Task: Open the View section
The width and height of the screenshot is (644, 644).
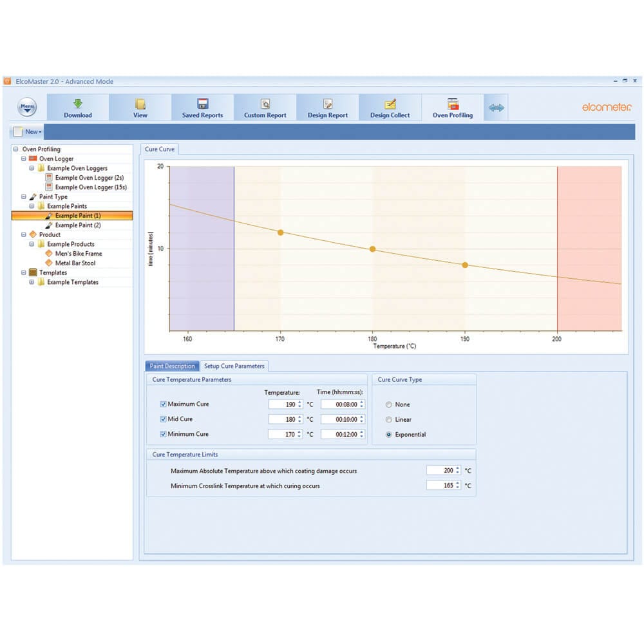Action: [140, 107]
